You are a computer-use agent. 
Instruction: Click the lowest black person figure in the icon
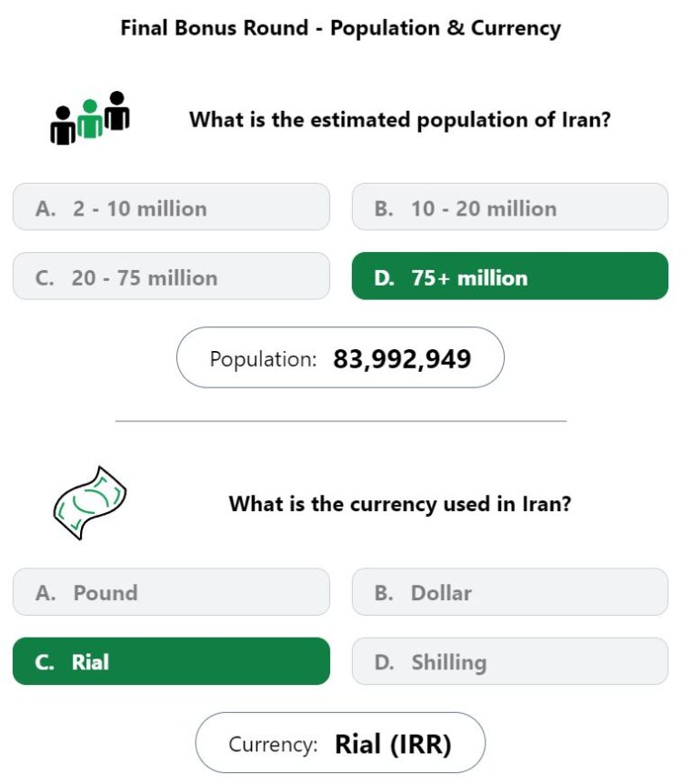coord(63,126)
